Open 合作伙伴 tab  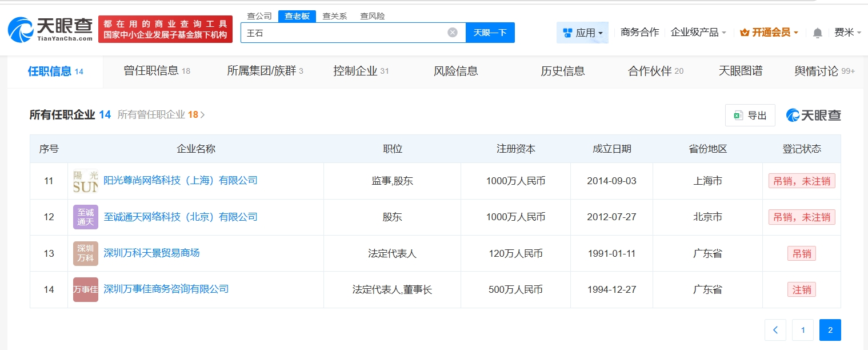pos(656,71)
